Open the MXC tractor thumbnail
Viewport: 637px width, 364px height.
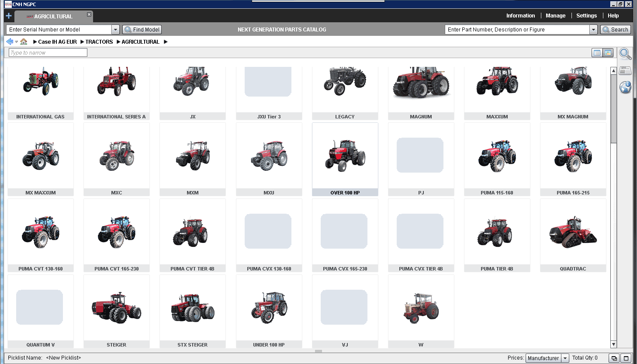pyautogui.click(x=117, y=159)
